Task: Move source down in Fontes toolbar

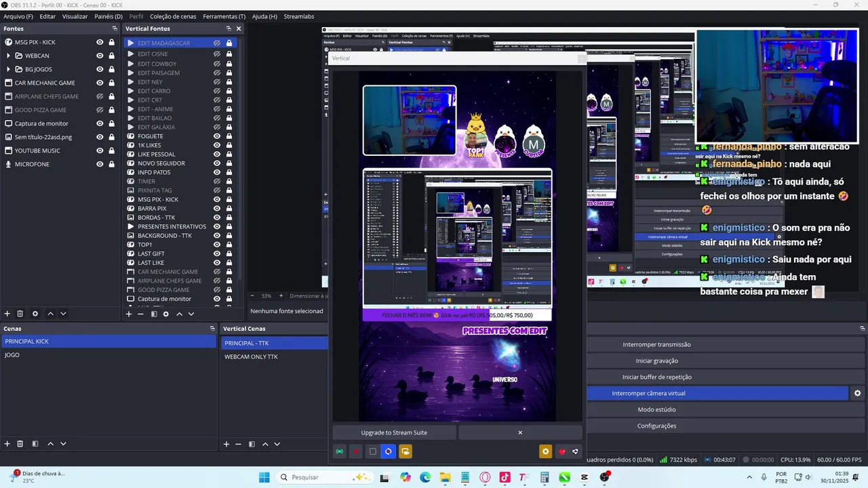Action: coord(63,314)
